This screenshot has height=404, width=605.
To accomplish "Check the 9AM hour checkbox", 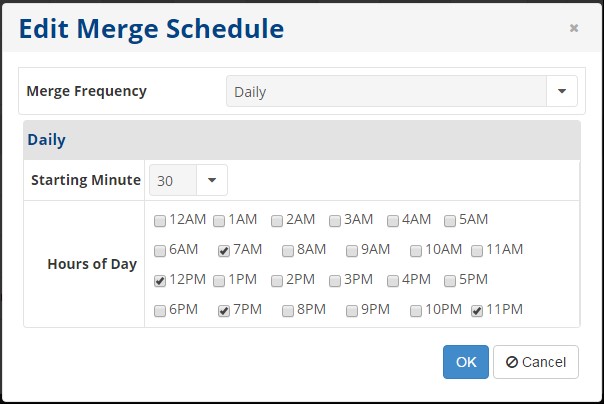I will [352, 250].
